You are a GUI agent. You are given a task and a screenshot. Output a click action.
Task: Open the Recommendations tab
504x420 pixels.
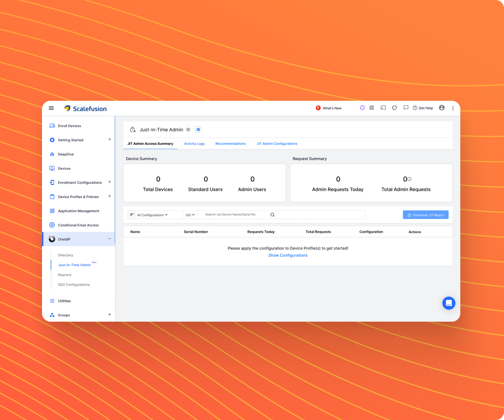point(230,143)
